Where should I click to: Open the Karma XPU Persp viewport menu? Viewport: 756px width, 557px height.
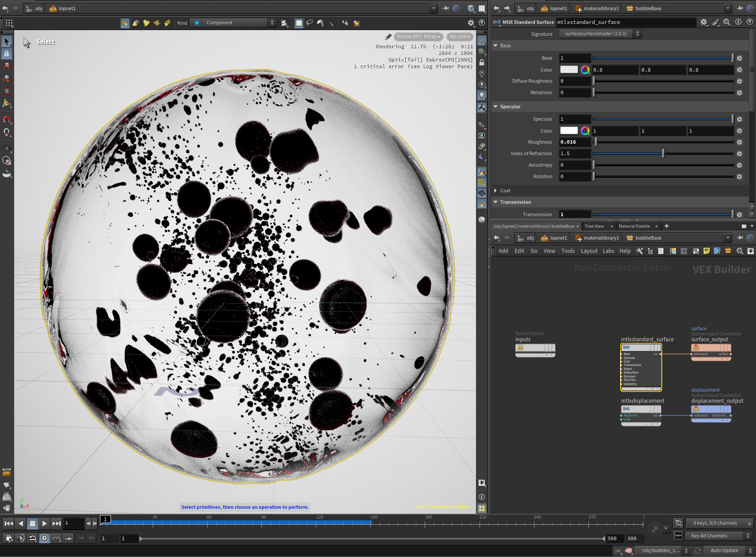pyautogui.click(x=418, y=37)
